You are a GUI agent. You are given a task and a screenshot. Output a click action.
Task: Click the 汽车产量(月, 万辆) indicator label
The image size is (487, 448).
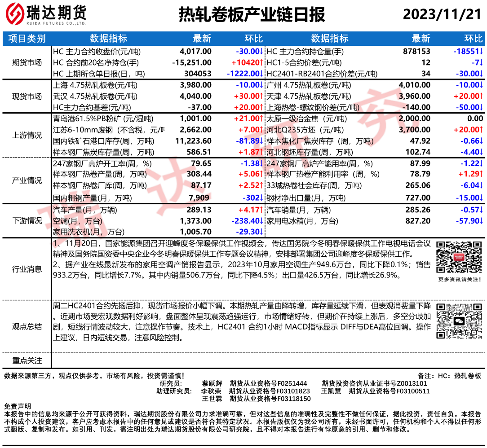(x=79, y=210)
